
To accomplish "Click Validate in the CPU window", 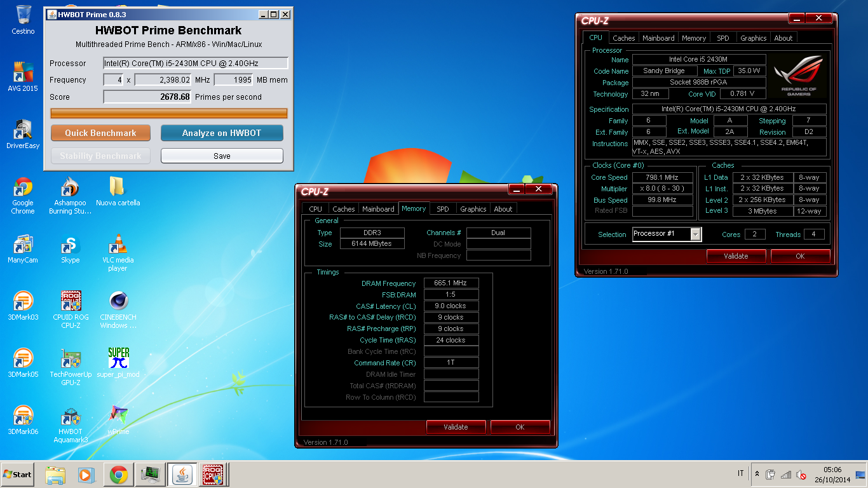I will 736,256.
